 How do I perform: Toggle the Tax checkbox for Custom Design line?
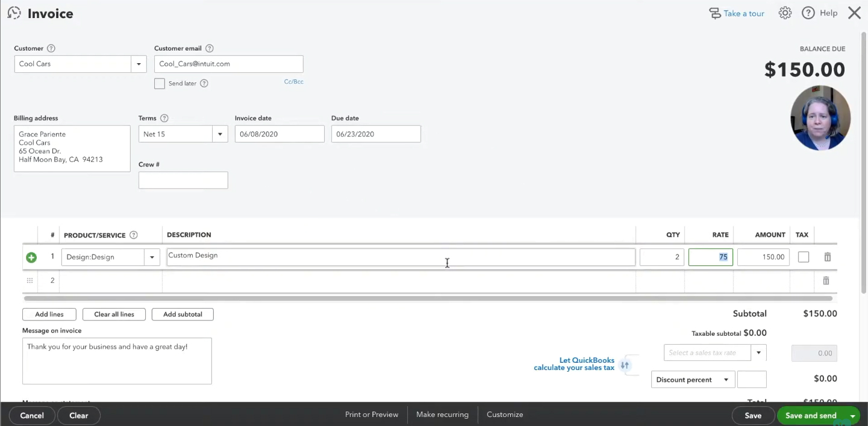[804, 257]
